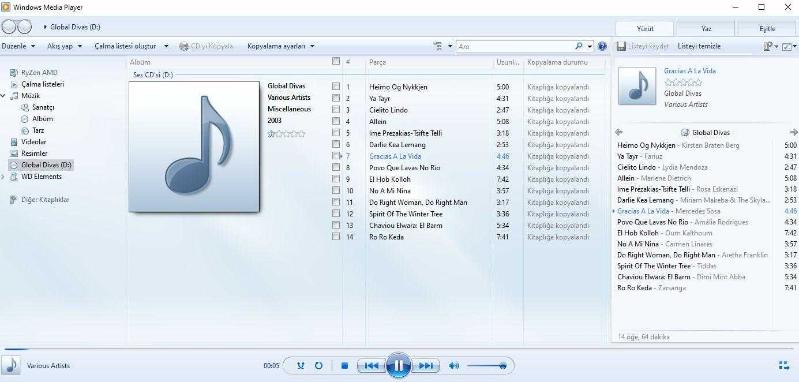799x382 pixels.
Task: Open the Akış yap dropdown
Action: [64, 46]
